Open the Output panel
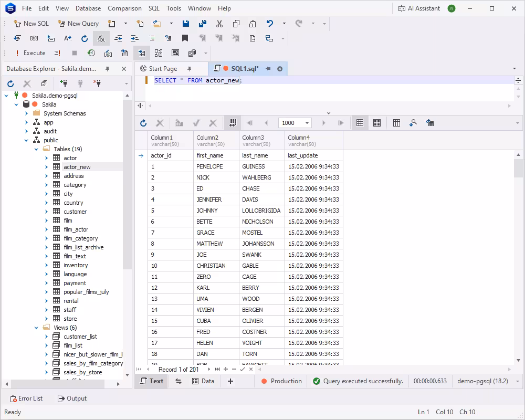The width and height of the screenshot is (525, 420). [x=72, y=398]
